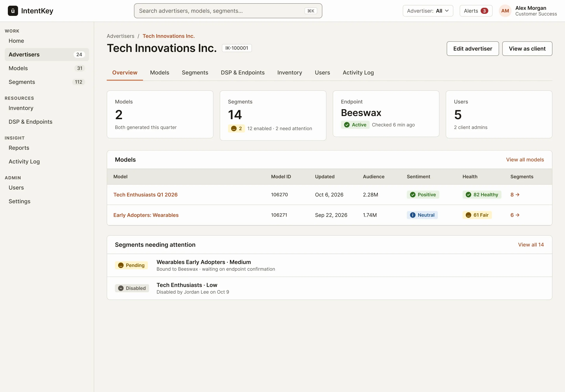Open Settings in the sidebar
This screenshot has height=392, width=565.
pyautogui.click(x=47, y=201)
